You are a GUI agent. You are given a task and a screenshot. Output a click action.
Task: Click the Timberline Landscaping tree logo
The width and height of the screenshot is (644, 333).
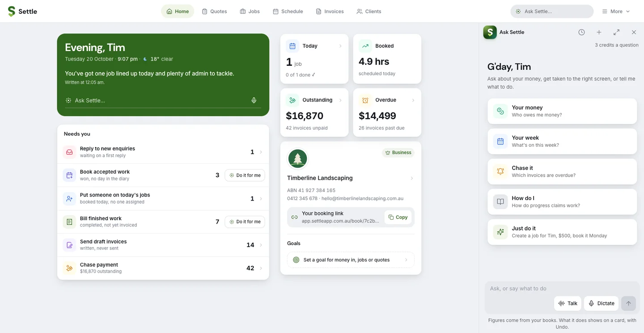point(297,159)
